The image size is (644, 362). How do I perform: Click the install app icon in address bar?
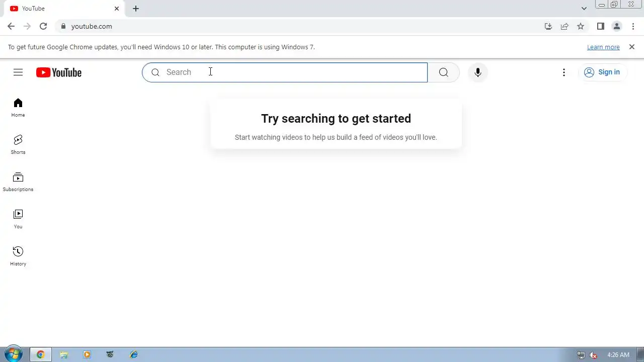(548, 26)
